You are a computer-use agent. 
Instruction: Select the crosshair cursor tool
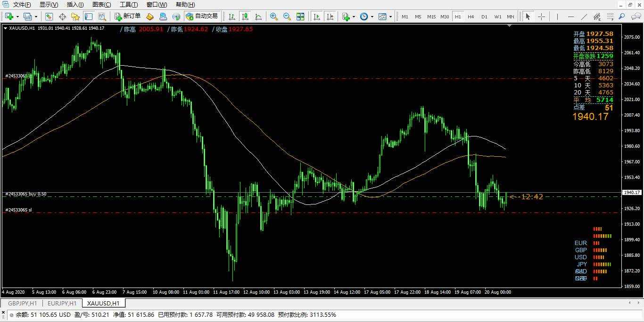[x=542, y=17]
